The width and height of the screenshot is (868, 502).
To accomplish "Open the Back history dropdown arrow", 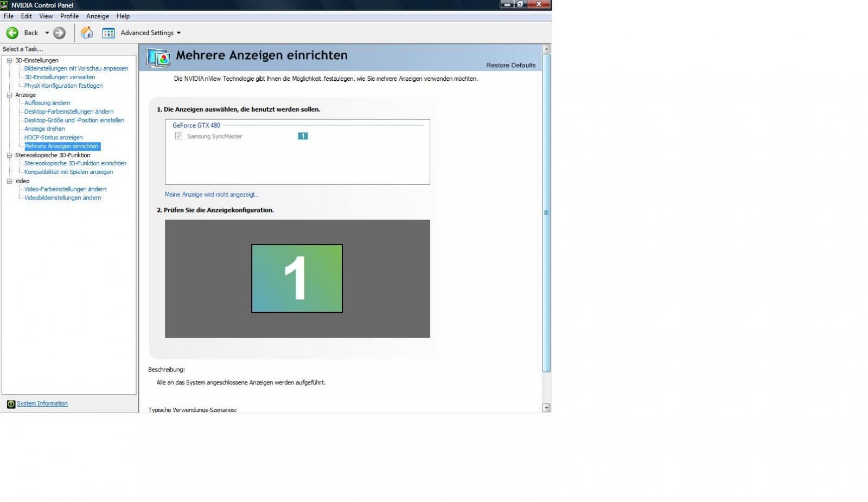I will tap(47, 33).
